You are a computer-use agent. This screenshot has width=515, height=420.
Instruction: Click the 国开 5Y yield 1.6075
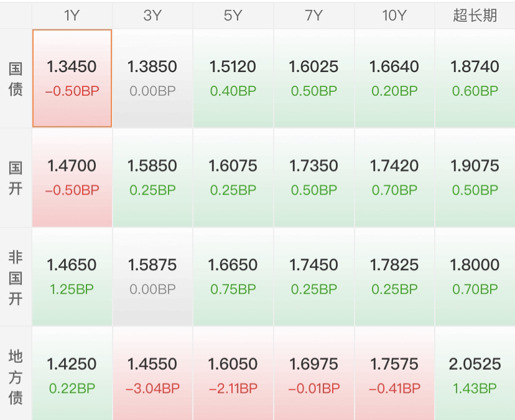pos(233,166)
